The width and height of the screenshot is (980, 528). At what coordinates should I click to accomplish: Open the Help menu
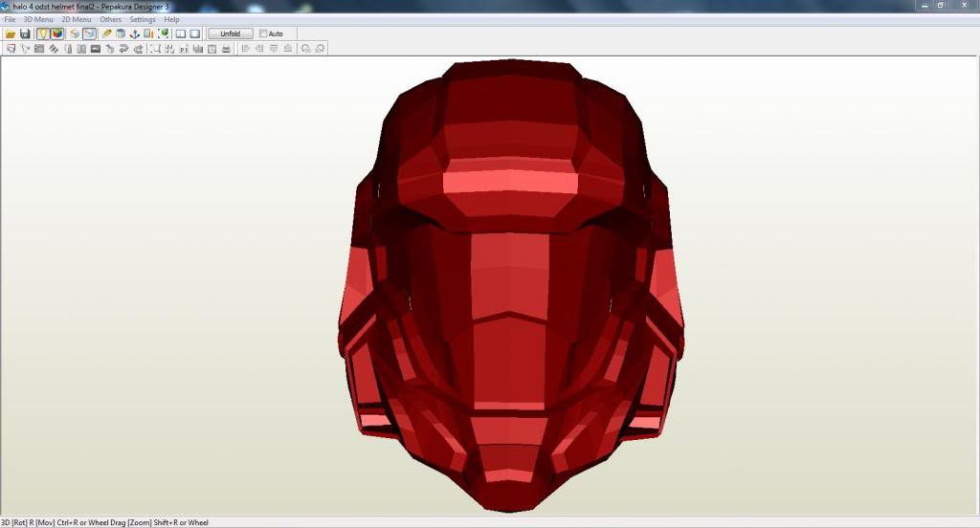(x=172, y=19)
